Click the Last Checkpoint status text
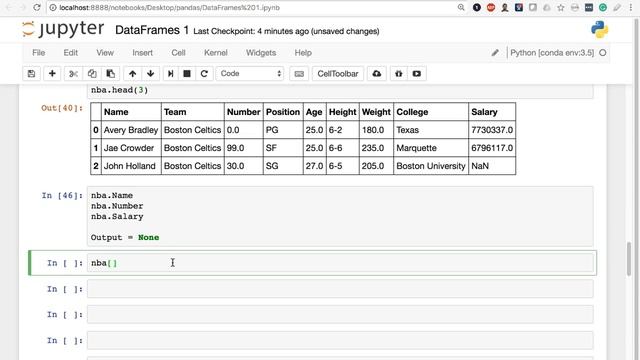Viewport: 640px width, 360px height. tap(286, 31)
